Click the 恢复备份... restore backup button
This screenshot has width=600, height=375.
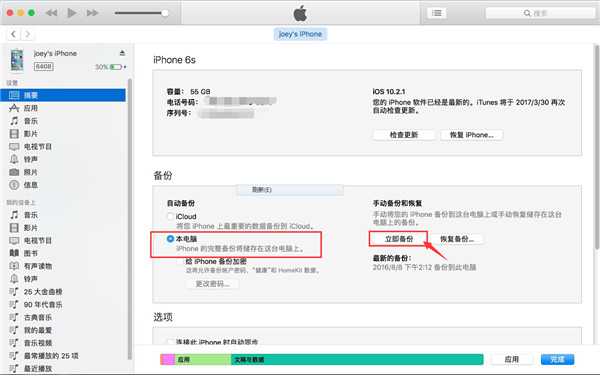(457, 239)
